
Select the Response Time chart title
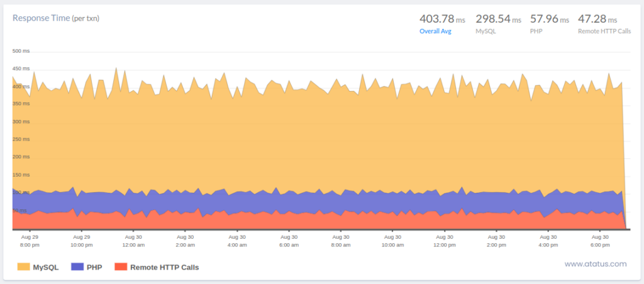[56, 18]
